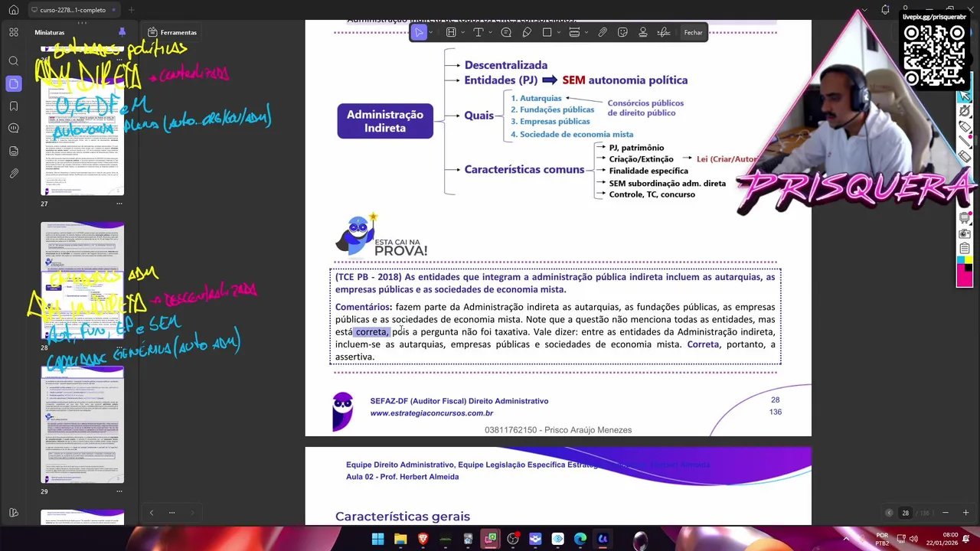Select page 28 thumbnail
Viewport: 980px width, 551px height.
pyautogui.click(x=82, y=280)
